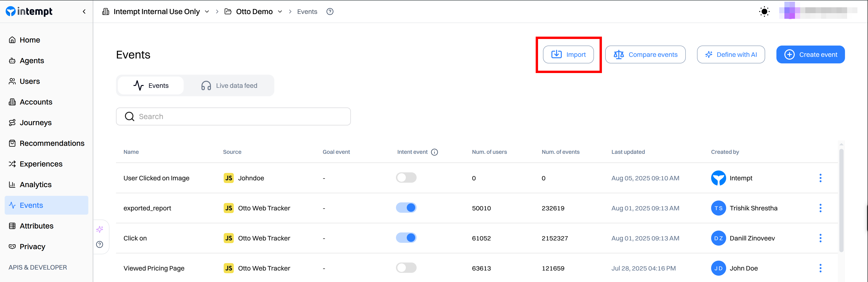868x282 pixels.
Task: Collapse the sidebar with the chevron
Action: [84, 12]
